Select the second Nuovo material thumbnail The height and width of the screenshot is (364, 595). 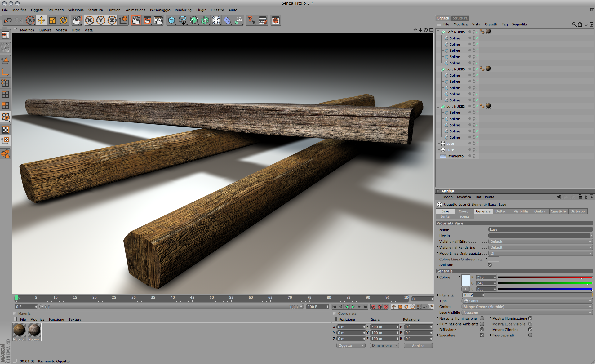click(34, 331)
